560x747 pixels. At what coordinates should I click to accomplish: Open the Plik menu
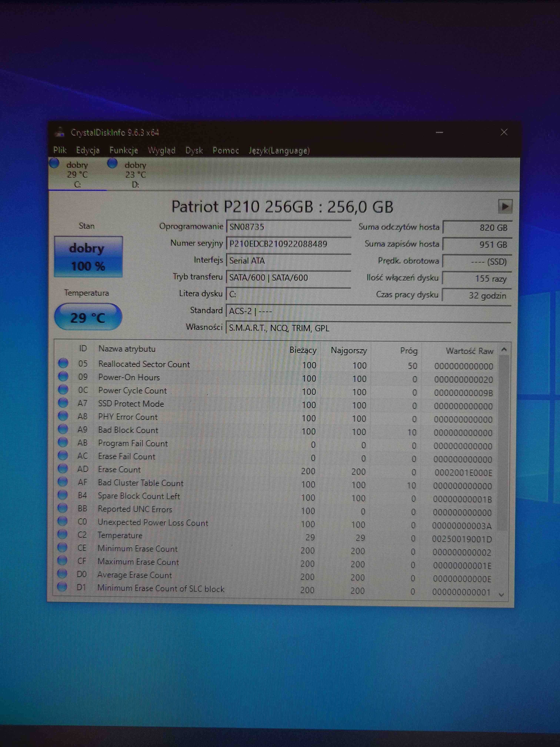point(60,150)
